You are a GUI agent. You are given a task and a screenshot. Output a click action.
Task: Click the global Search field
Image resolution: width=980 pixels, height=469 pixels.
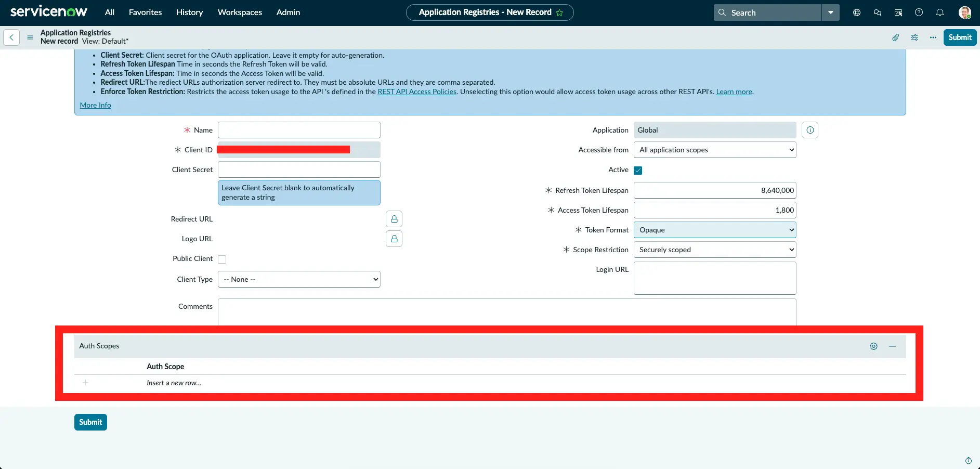point(768,12)
